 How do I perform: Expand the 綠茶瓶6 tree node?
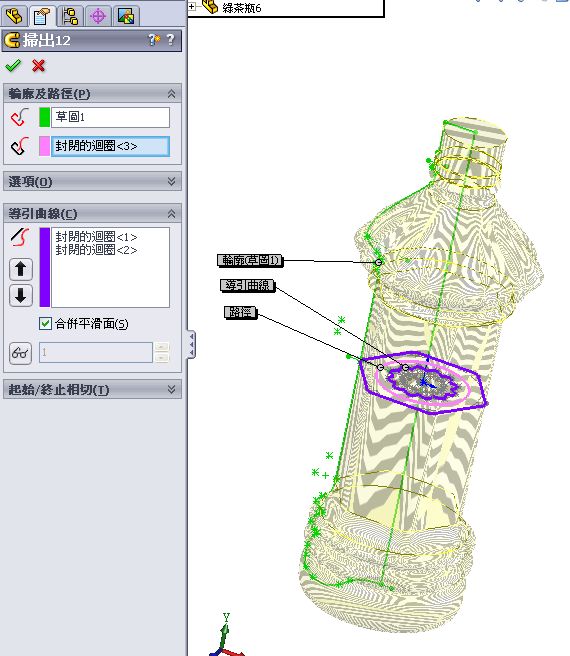192,6
